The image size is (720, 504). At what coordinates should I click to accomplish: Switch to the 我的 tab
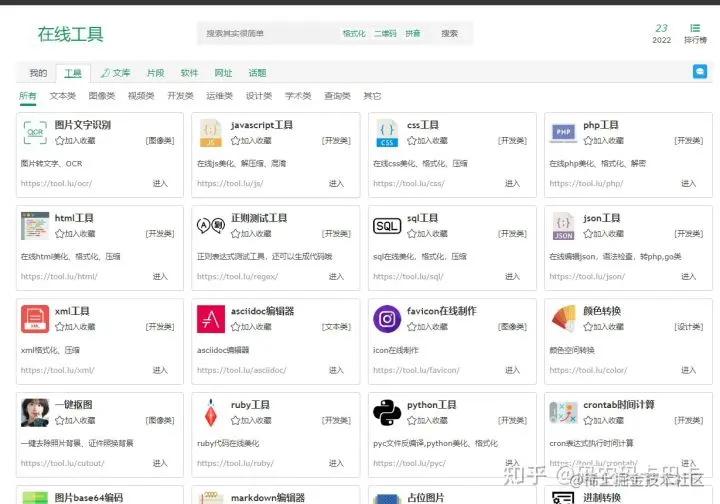38,73
